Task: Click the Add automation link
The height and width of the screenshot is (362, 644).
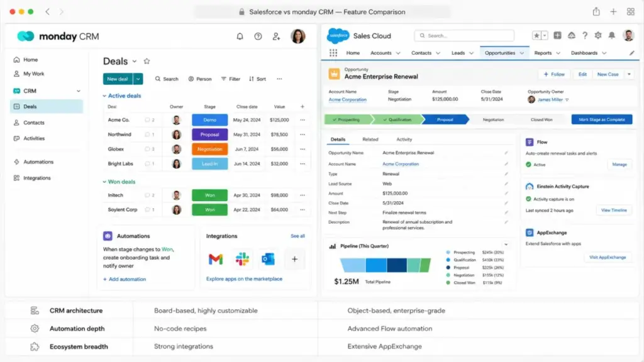Action: pos(125,279)
